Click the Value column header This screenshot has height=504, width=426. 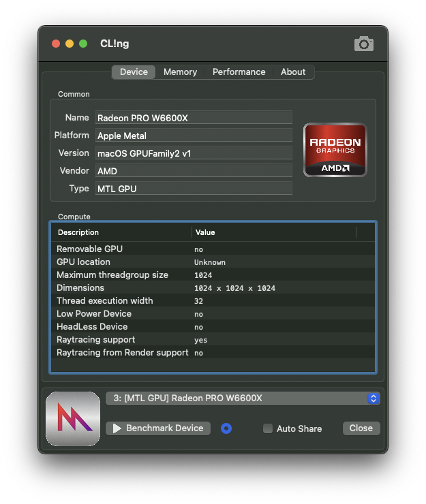point(273,232)
